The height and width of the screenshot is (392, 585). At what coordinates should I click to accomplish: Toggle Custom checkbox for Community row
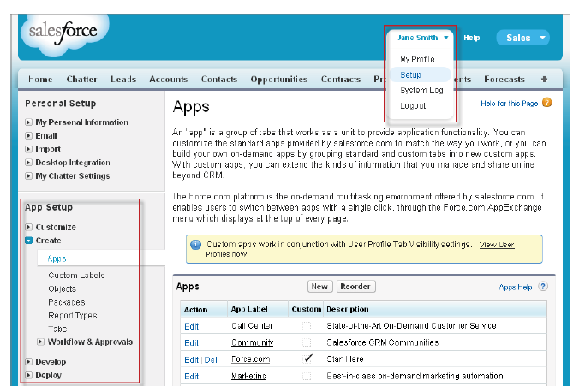307,342
